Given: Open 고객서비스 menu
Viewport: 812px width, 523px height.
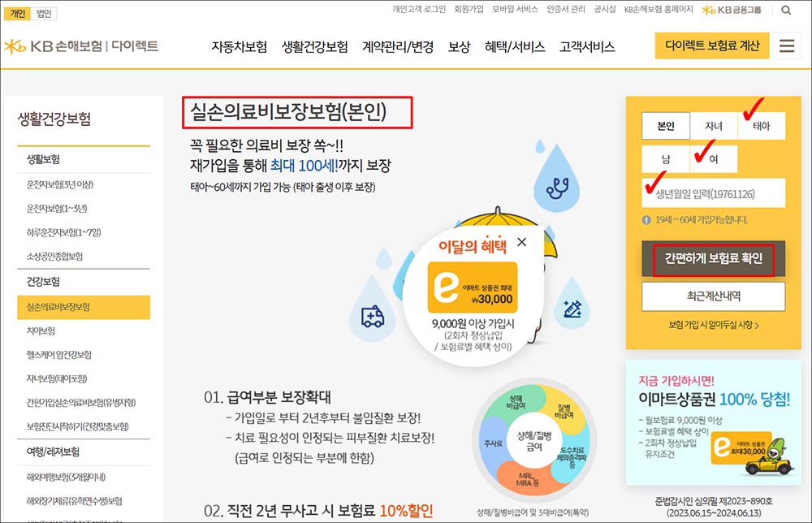Looking at the screenshot, I should tap(587, 46).
